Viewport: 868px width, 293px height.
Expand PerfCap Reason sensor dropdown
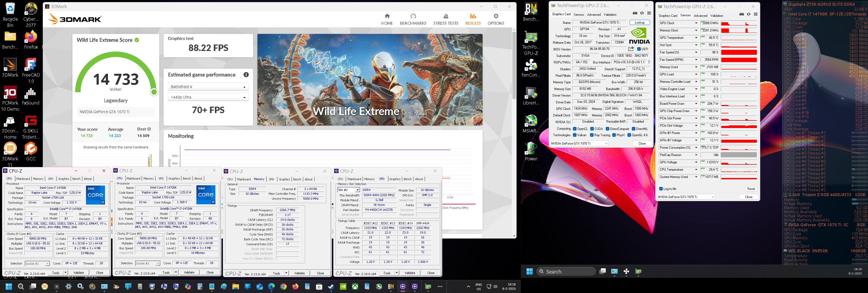click(x=696, y=155)
